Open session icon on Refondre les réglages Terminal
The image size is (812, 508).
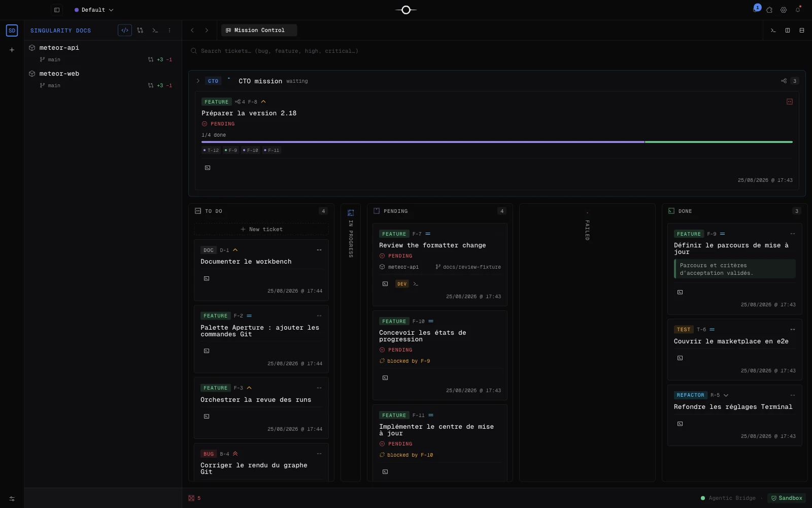click(680, 424)
